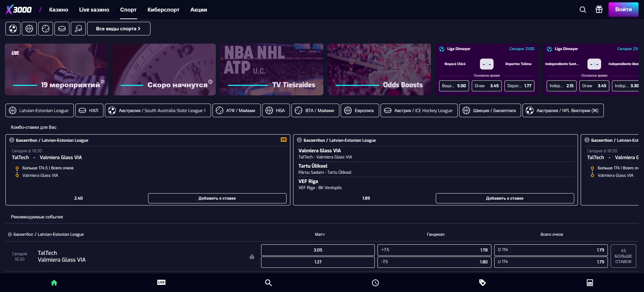
Task: Select the ice hockey puck filter icon
Action: [62, 29]
